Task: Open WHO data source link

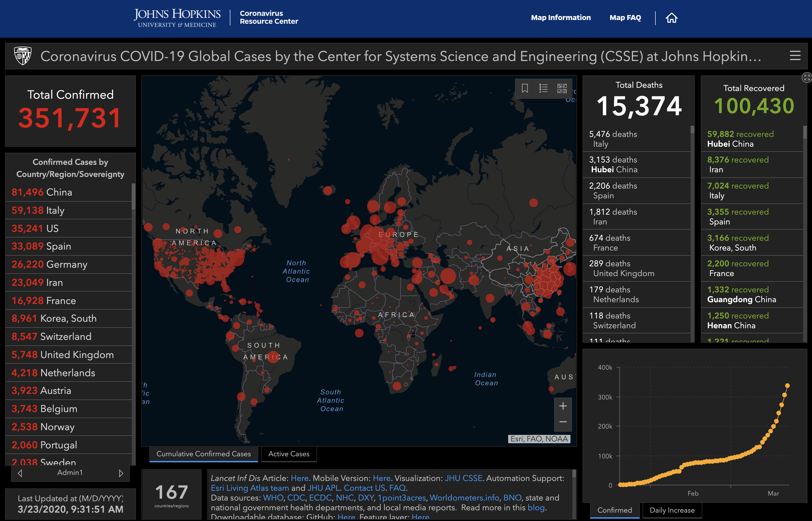Action: 273,498
